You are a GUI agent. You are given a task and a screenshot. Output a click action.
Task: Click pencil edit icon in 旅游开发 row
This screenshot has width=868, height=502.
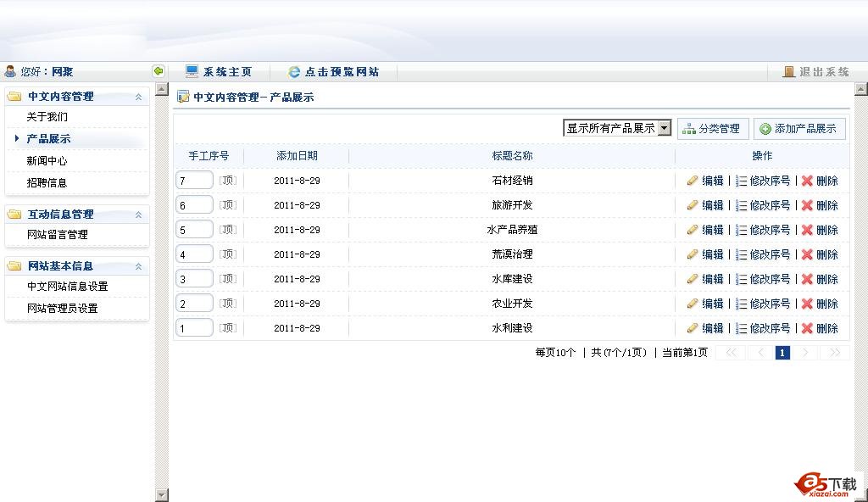click(x=692, y=205)
